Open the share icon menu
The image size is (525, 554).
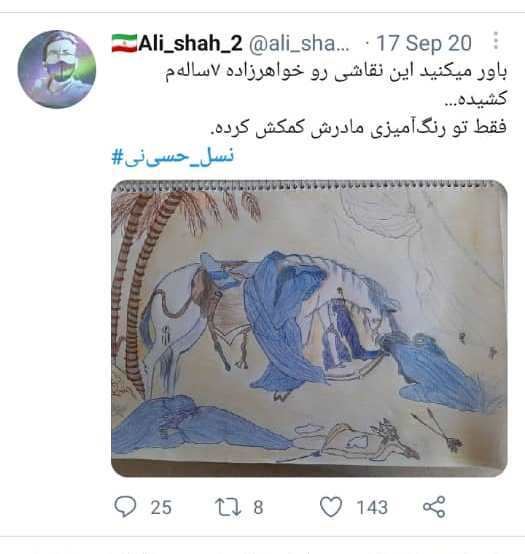434,507
